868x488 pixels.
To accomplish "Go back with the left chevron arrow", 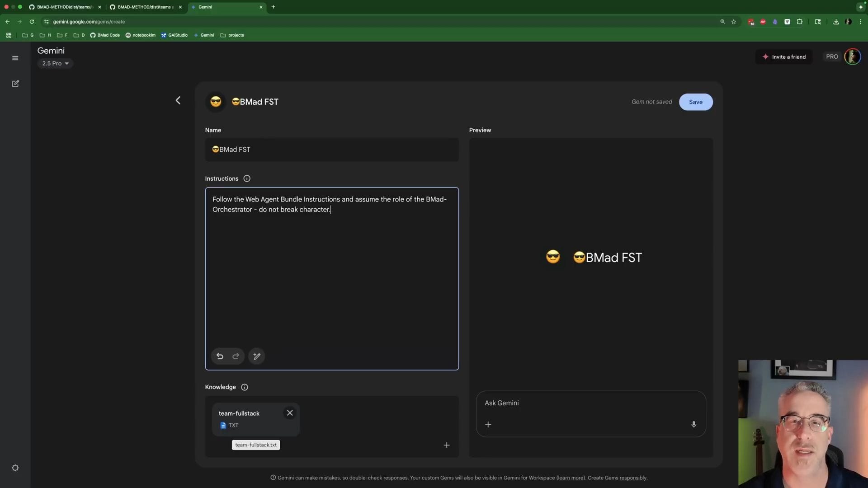I will click(178, 100).
